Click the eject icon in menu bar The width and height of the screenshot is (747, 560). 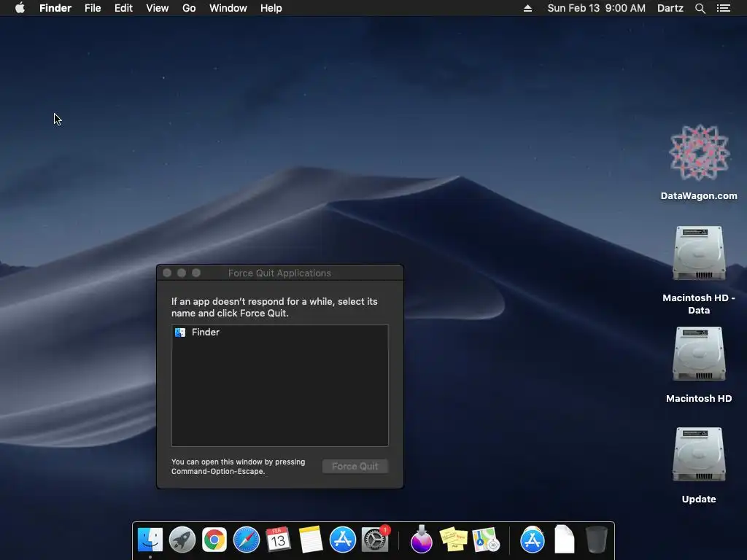[527, 8]
